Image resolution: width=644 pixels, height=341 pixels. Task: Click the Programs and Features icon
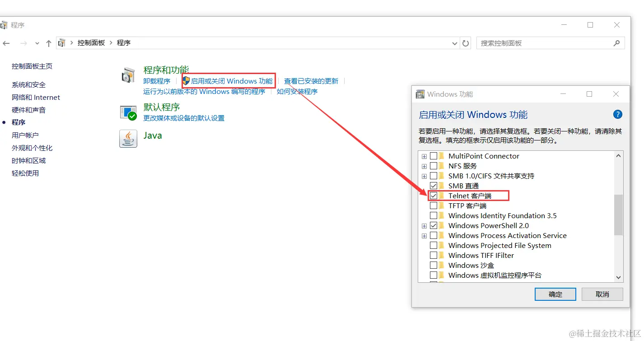128,75
